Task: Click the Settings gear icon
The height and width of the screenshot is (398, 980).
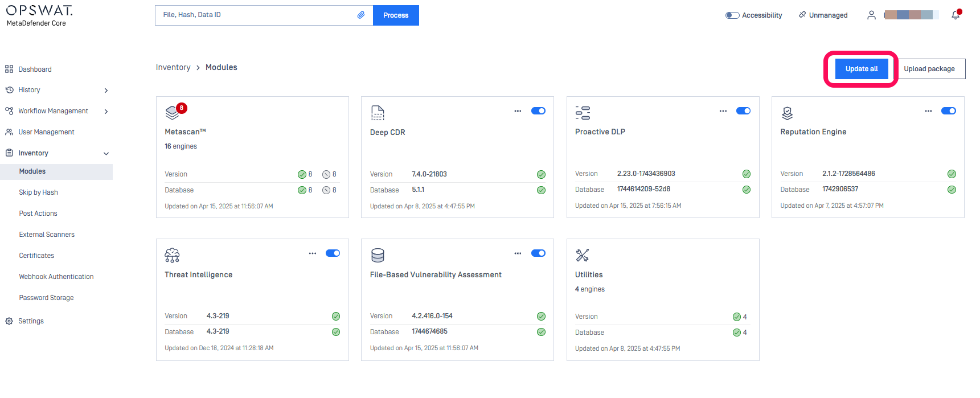Action: (x=9, y=321)
